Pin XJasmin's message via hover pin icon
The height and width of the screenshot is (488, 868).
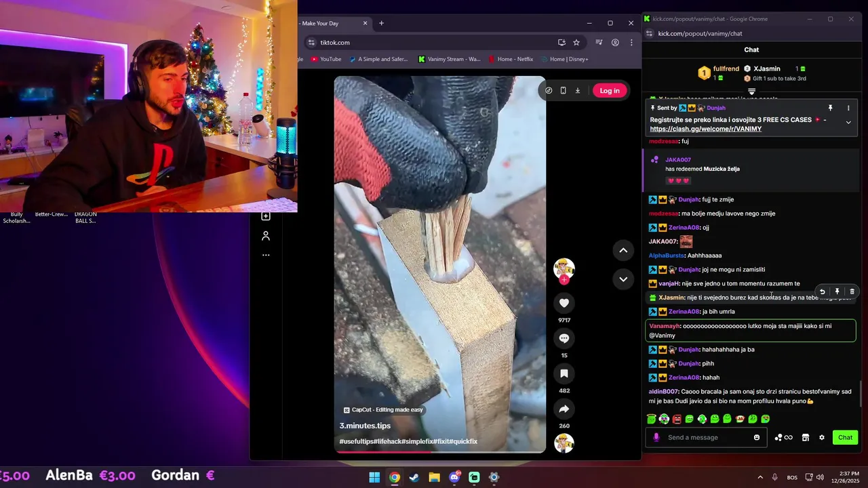point(837,291)
